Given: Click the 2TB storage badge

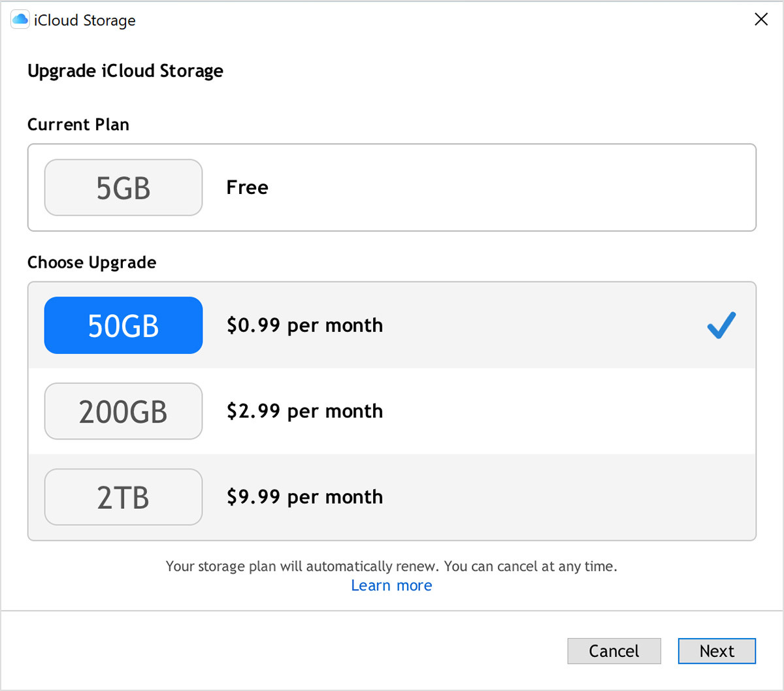Looking at the screenshot, I should (123, 497).
